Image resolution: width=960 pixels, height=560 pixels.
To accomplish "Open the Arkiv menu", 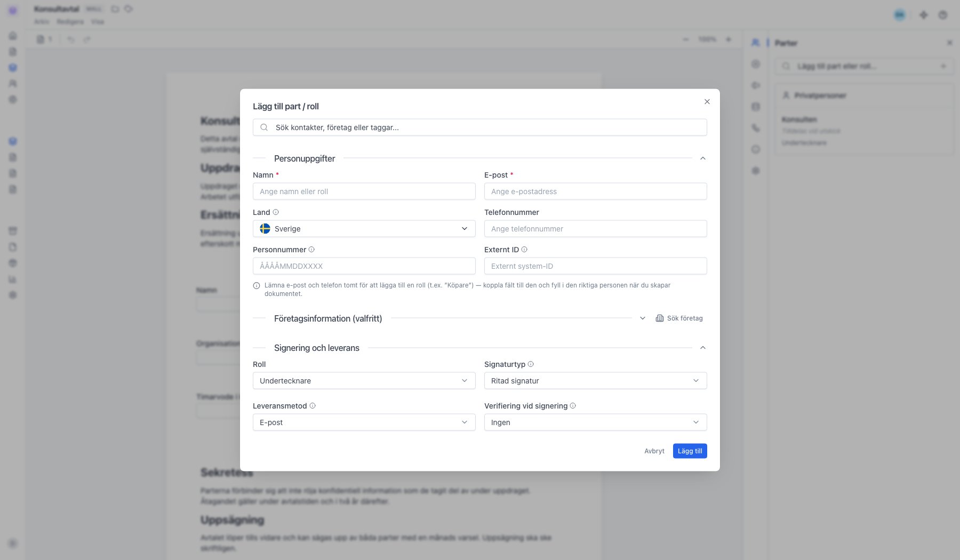I will (42, 22).
